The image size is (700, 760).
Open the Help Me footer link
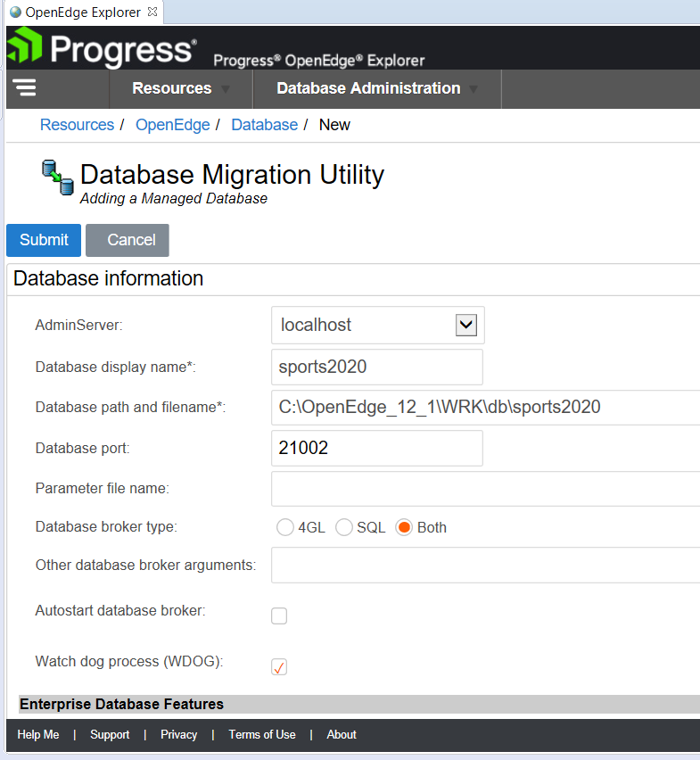[x=38, y=735]
